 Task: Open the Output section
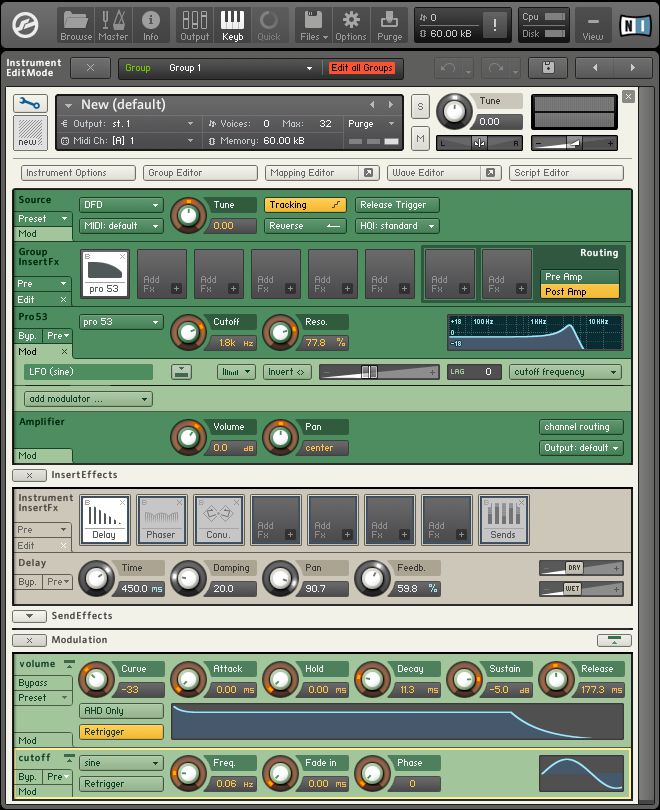(195, 25)
